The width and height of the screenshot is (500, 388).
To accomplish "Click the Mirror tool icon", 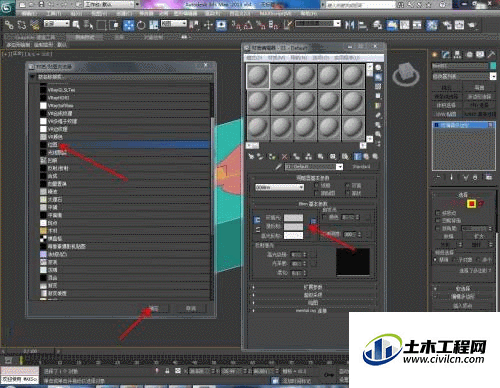I will click(349, 25).
